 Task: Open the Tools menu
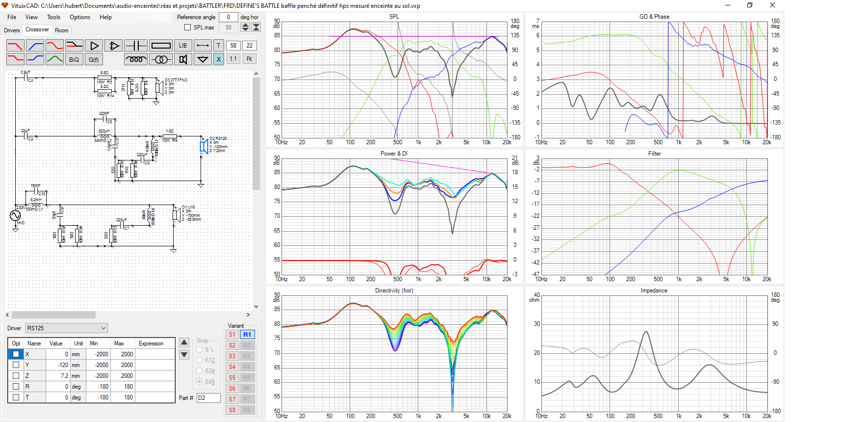[53, 17]
